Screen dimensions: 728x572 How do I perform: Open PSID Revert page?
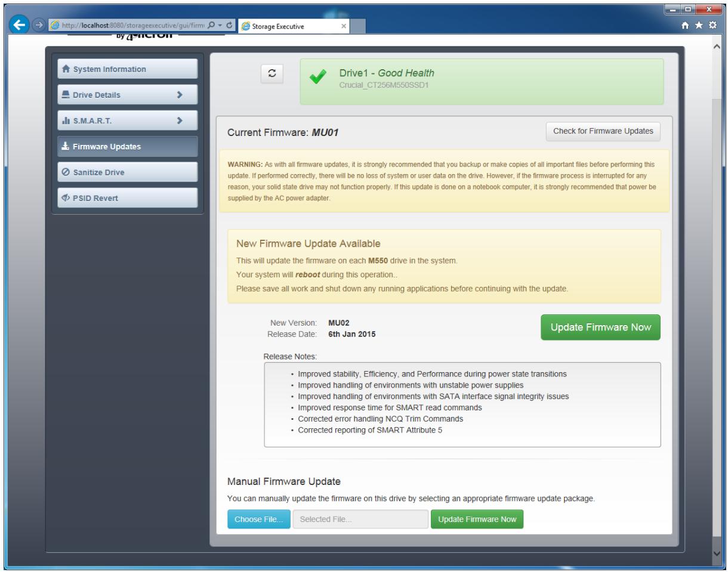(x=127, y=198)
